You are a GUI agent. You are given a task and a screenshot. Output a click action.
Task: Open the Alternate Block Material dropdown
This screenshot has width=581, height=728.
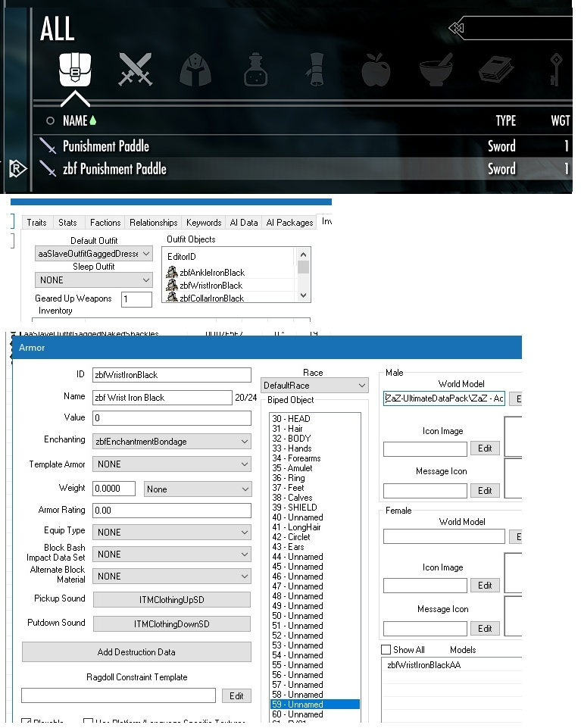172,576
